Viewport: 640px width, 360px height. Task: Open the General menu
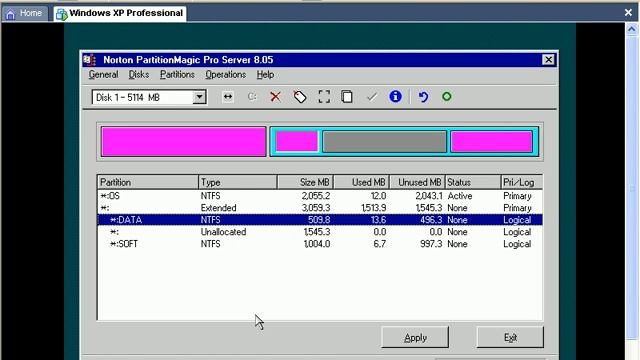(x=103, y=75)
